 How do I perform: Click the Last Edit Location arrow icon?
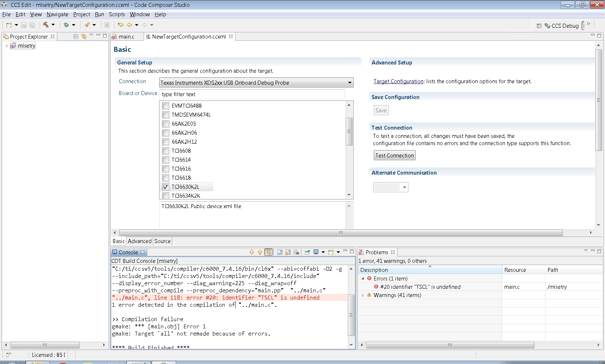pos(121,25)
